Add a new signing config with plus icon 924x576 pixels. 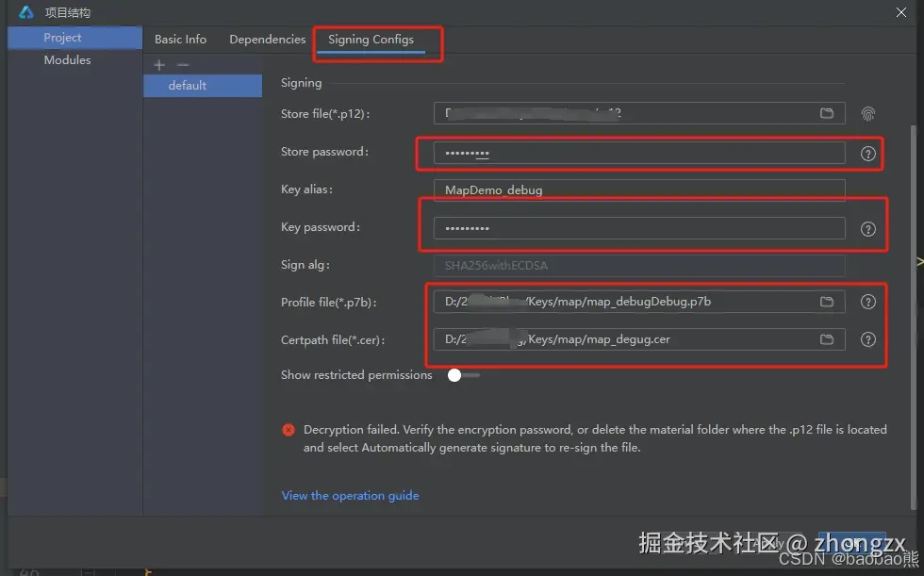coord(158,64)
